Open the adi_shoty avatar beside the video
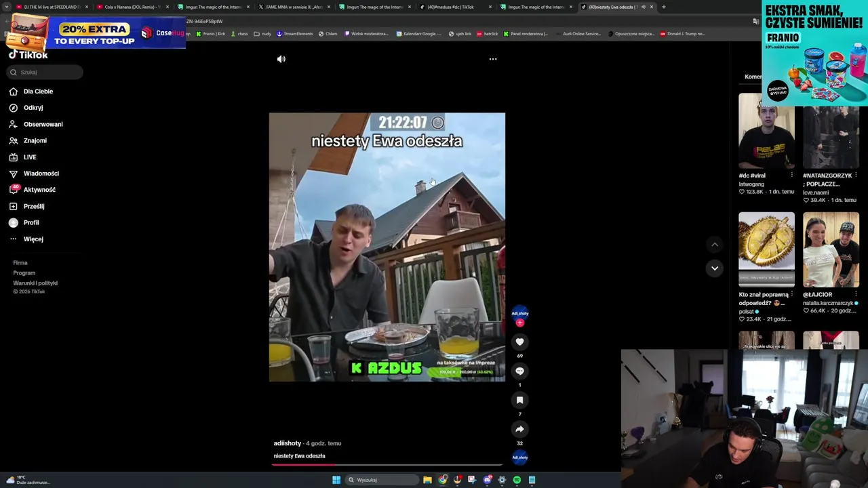 (520, 313)
